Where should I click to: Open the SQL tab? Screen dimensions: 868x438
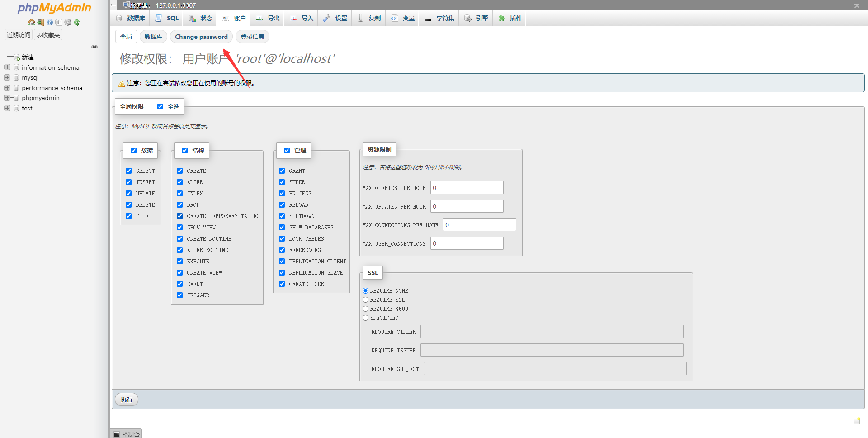[x=167, y=18]
